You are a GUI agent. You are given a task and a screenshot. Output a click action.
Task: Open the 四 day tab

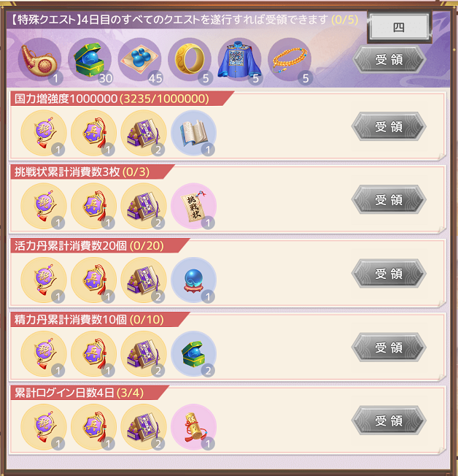click(399, 27)
